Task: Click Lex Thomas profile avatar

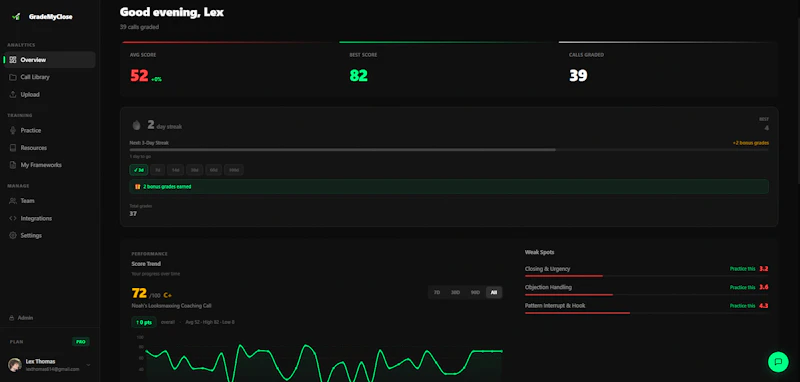Action: [15, 365]
